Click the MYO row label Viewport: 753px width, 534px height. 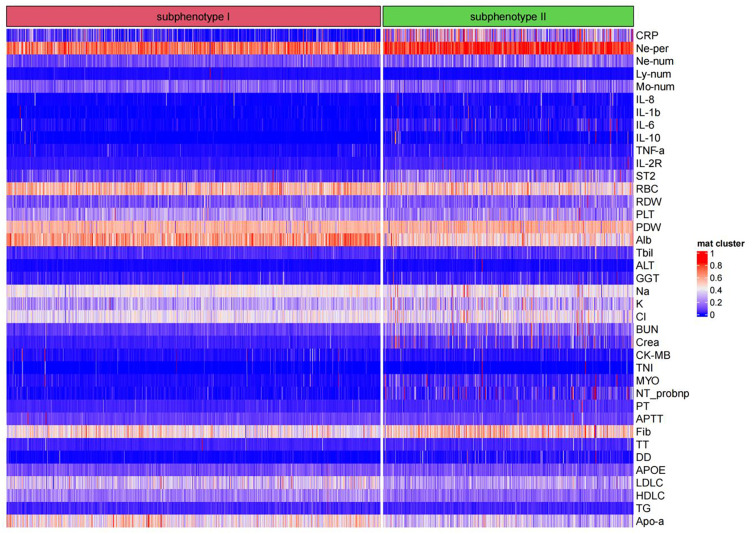(x=647, y=380)
